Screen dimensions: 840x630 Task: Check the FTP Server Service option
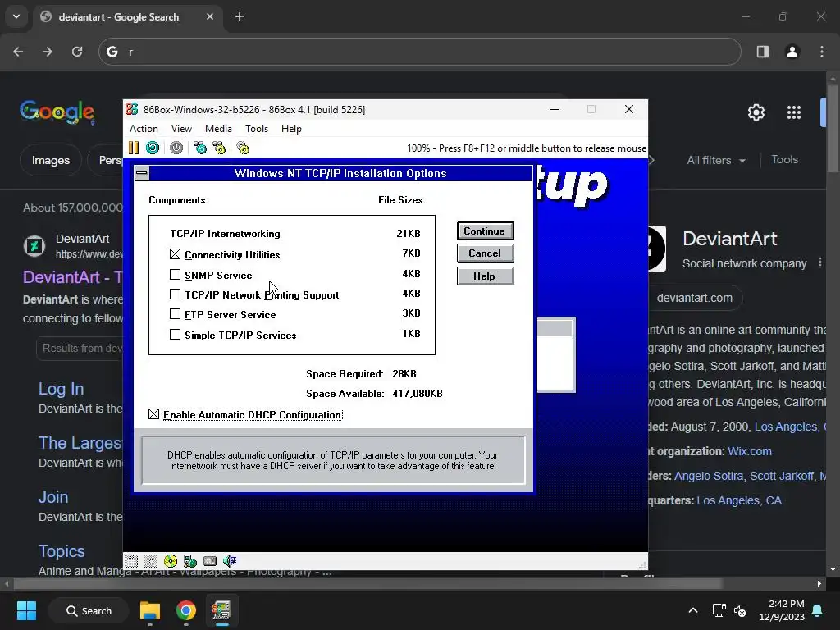tap(176, 314)
